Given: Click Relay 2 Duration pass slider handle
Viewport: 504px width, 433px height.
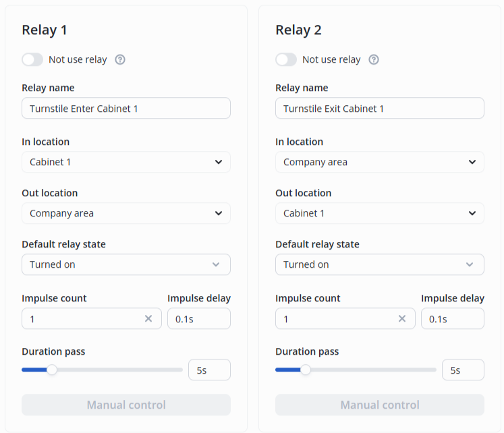Looking at the screenshot, I should pyautogui.click(x=306, y=370).
